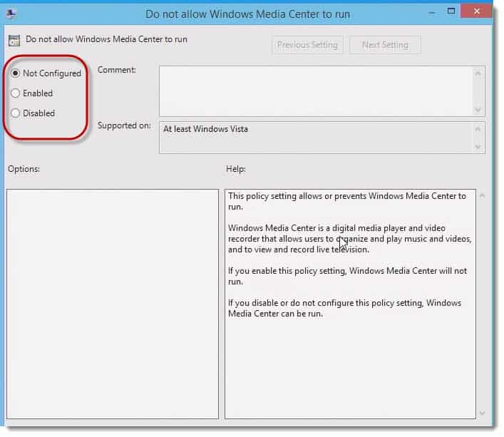Click the Previous Setting button

(307, 45)
